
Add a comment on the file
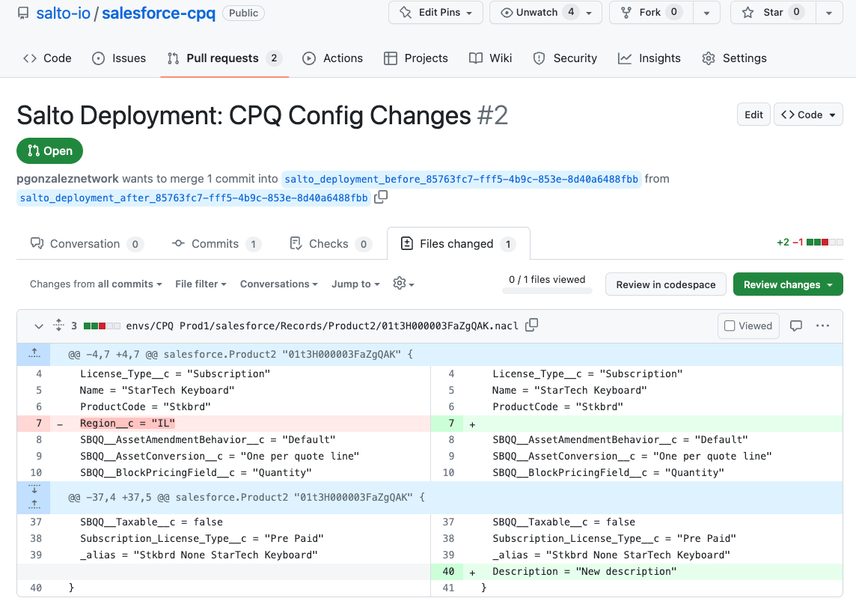(796, 326)
